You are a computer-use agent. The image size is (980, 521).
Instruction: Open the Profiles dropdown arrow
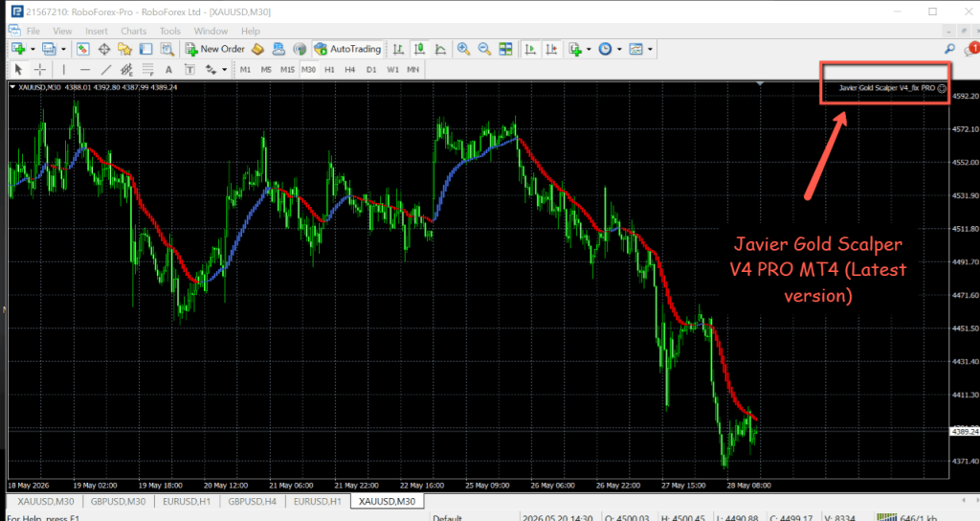[x=63, y=49]
